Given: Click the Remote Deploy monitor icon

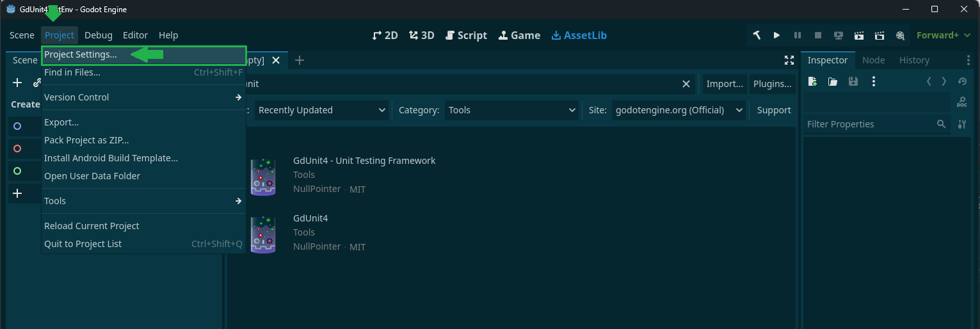Looking at the screenshot, I should click(839, 35).
